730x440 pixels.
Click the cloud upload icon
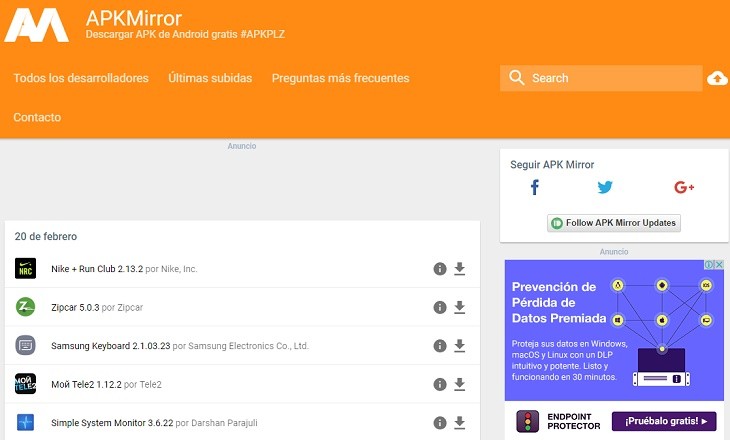coord(717,79)
